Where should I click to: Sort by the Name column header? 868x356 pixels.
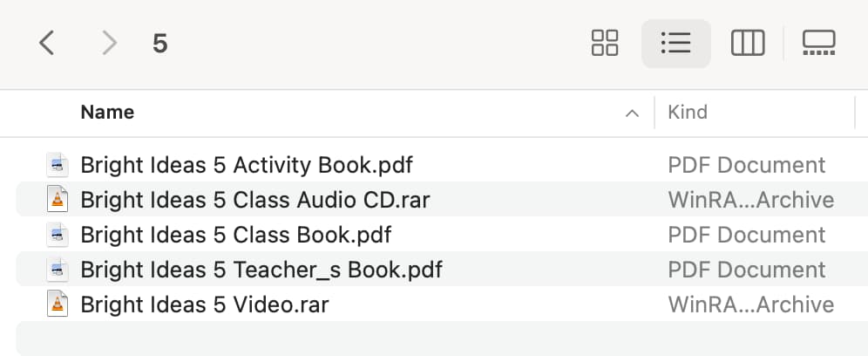coord(107,112)
